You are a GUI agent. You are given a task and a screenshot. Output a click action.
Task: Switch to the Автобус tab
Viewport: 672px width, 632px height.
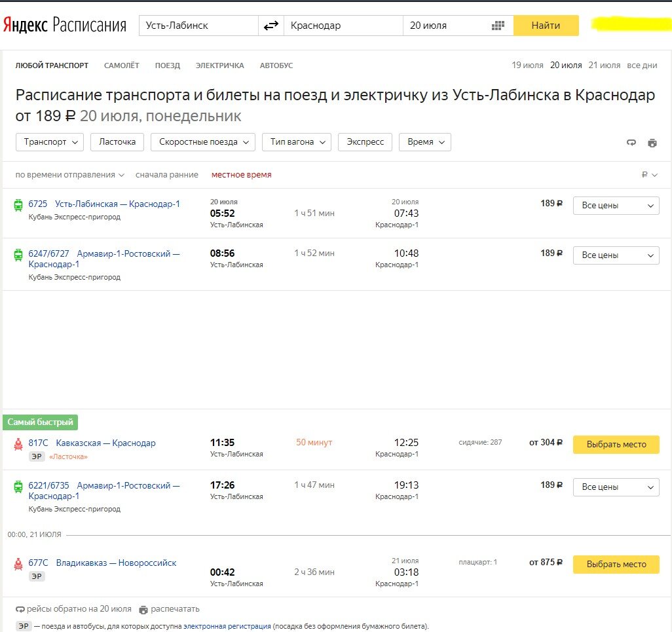point(276,65)
